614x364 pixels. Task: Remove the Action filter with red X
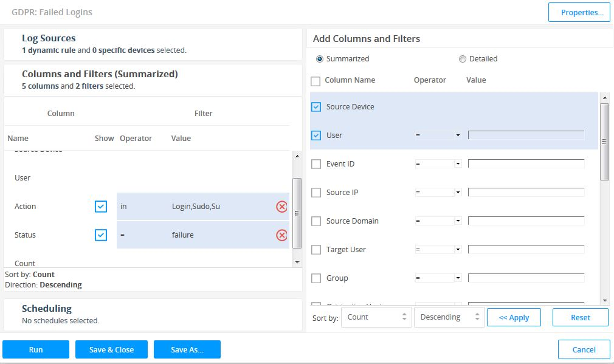coord(281,207)
